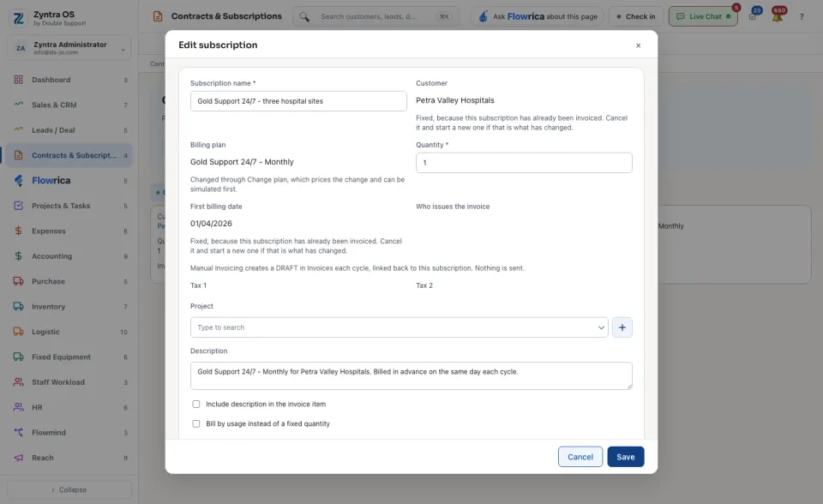Click the search magnifier icon in top bar
The image size is (823, 504).
point(304,16)
